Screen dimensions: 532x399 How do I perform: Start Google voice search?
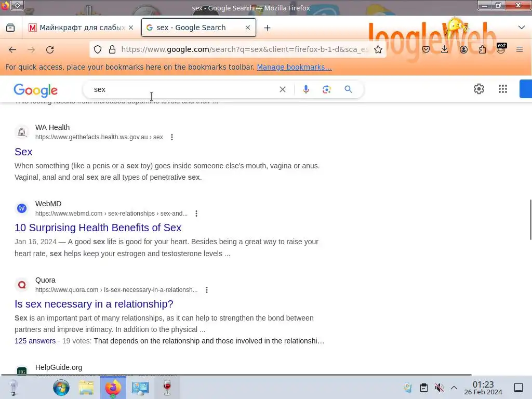[x=305, y=89]
